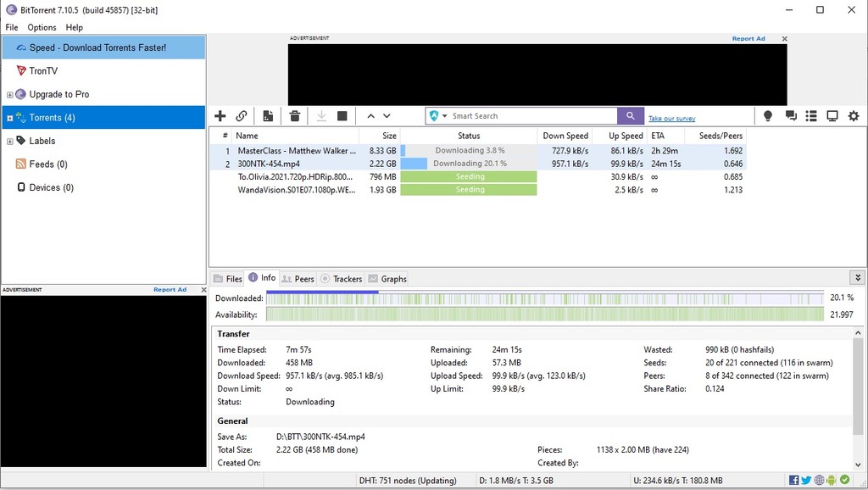Sort by the Down Speed column header

click(x=565, y=136)
